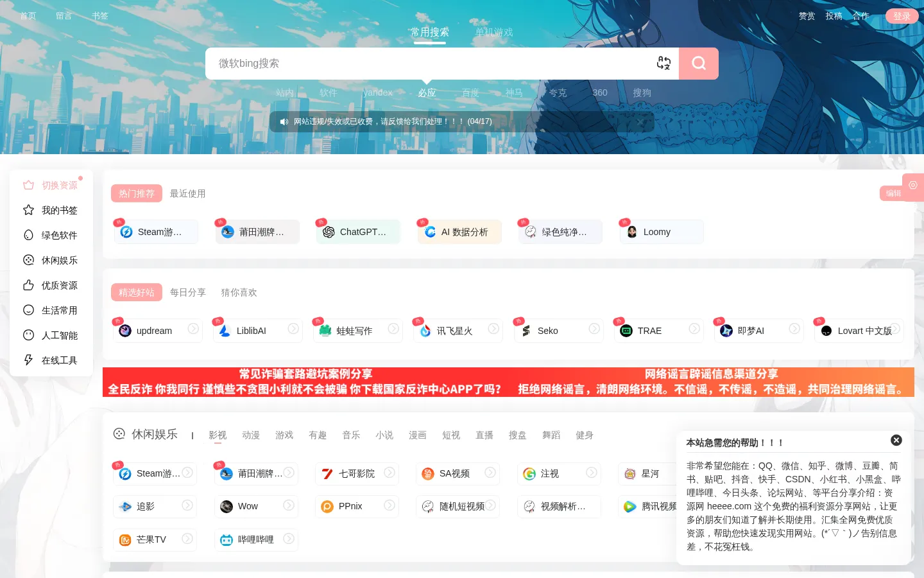
Task: Select 生活常用 sidebar category
Action: pos(51,310)
